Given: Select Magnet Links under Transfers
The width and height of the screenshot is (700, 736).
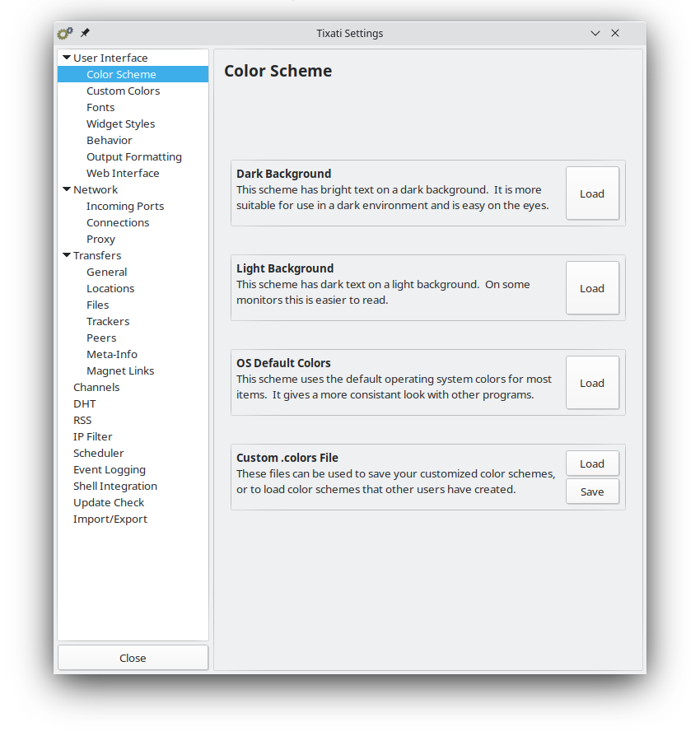Looking at the screenshot, I should click(x=120, y=370).
